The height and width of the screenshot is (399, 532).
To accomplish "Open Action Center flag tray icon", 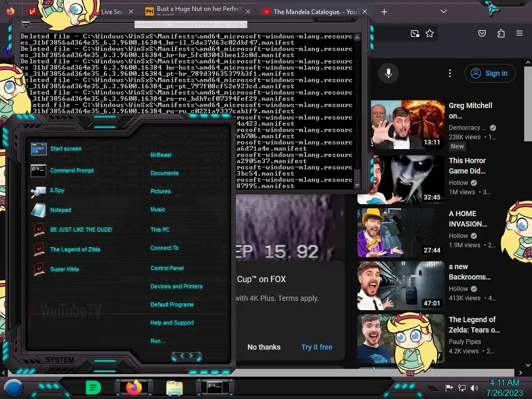I will pyautogui.click(x=449, y=388).
